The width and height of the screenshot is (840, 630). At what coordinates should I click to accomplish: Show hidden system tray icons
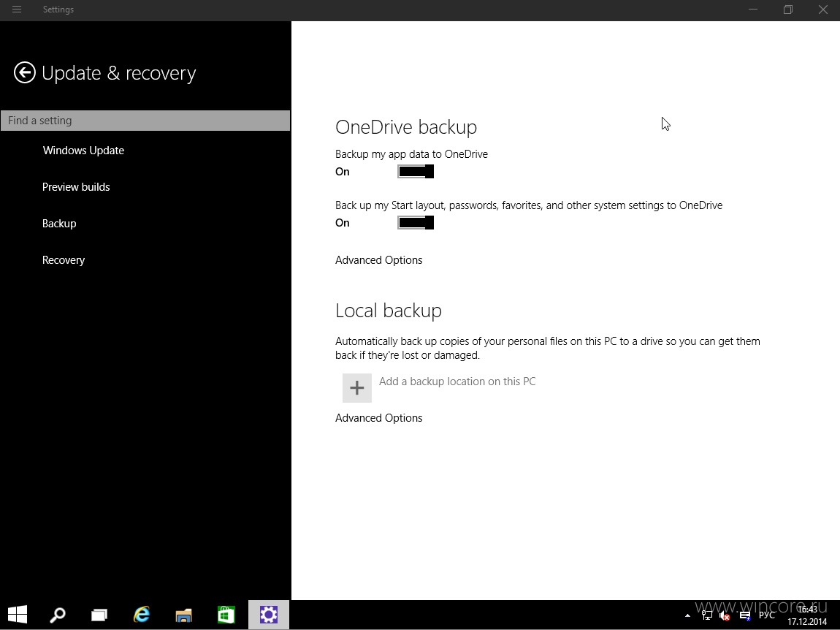(687, 615)
